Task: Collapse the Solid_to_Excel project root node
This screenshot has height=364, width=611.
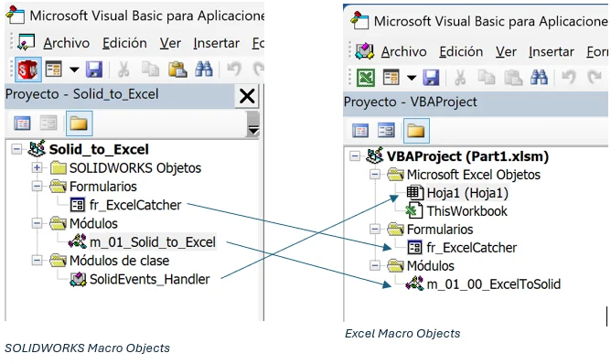Action: [x=16, y=149]
